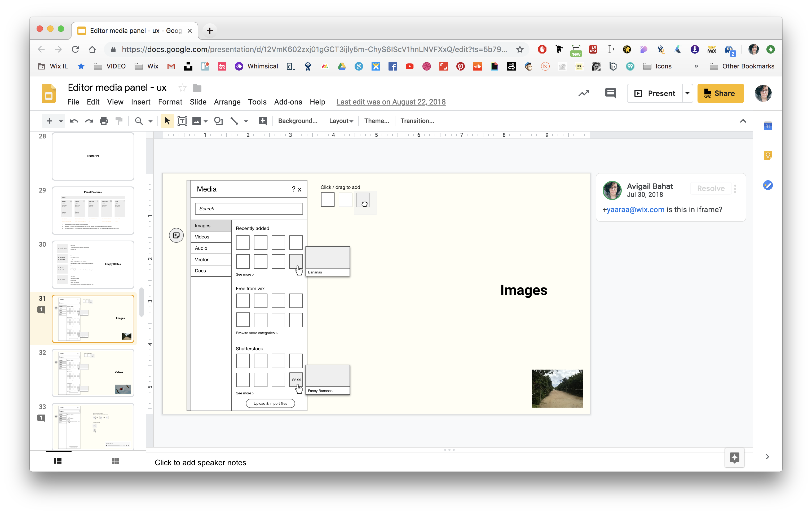
Task: Click the Undo arrow icon
Action: point(74,121)
